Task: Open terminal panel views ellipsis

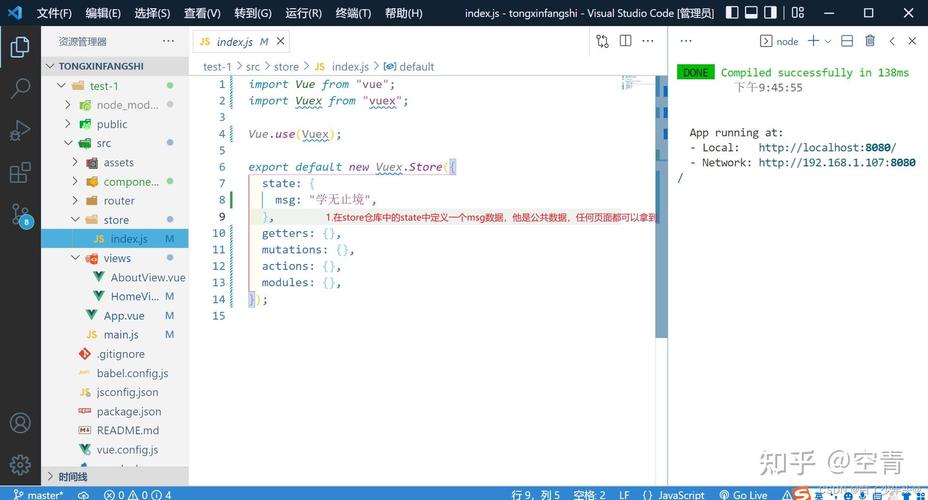Action: [686, 41]
